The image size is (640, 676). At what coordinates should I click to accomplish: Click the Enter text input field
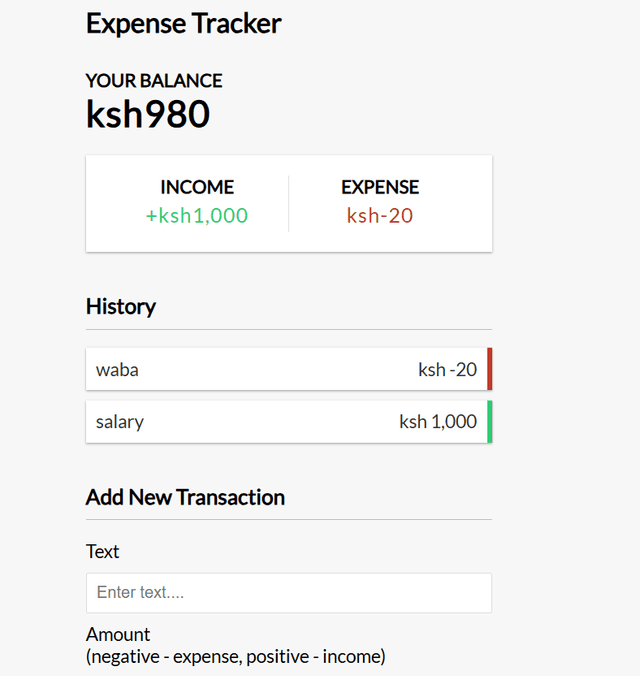click(289, 592)
